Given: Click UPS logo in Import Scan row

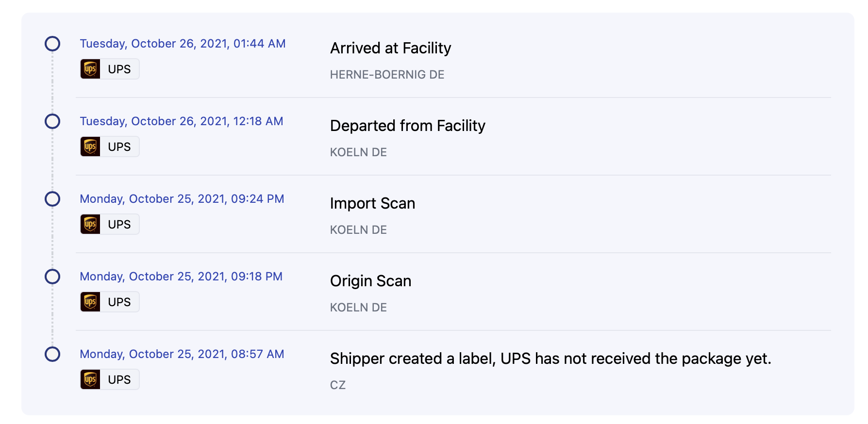Looking at the screenshot, I should pos(90,224).
